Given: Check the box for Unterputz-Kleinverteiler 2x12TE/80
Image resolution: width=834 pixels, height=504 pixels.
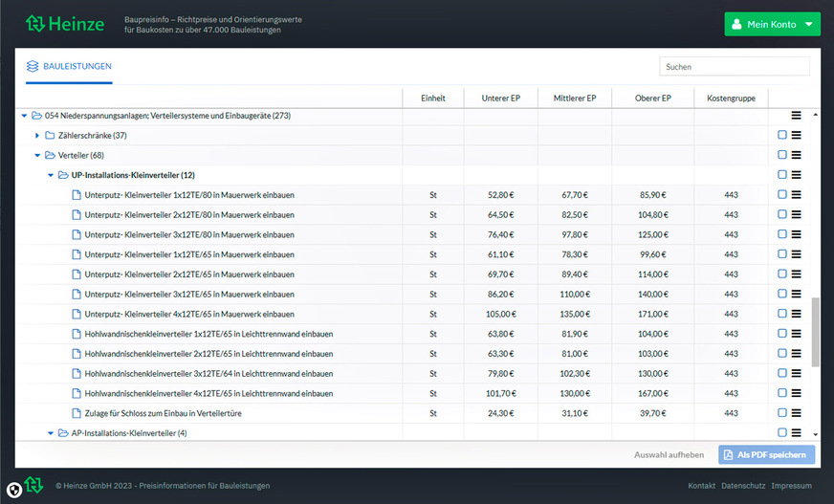Looking at the screenshot, I should pos(782,214).
